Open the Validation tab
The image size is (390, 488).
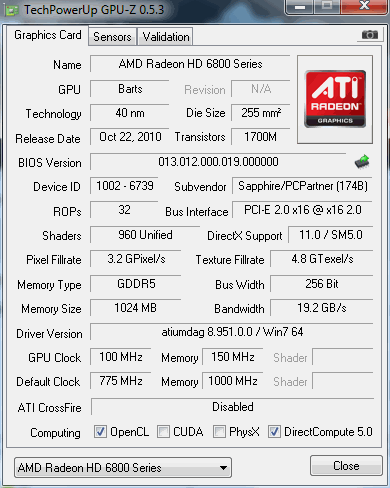[166, 37]
